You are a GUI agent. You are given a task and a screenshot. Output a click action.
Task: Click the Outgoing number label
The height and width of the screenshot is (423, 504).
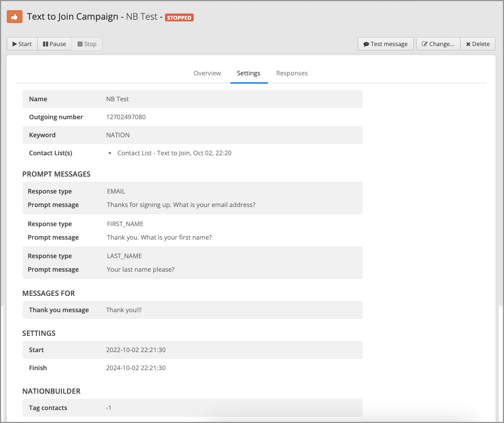coord(56,117)
